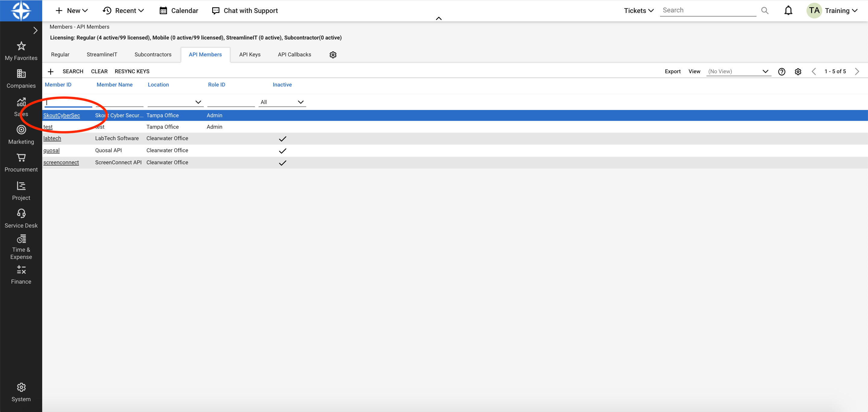Switch to the API Keys tab
Screen dimensions: 868x412
click(250, 54)
